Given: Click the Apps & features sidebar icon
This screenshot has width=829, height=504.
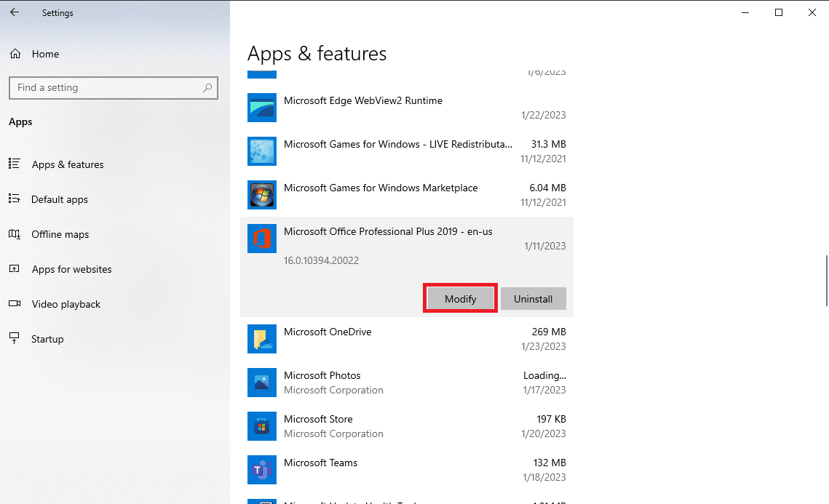Looking at the screenshot, I should coord(15,164).
